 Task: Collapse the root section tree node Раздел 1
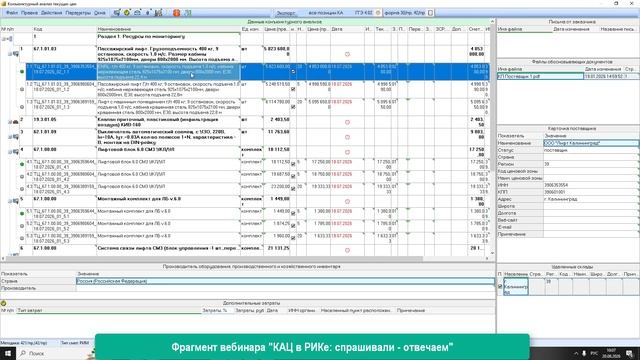point(4,39)
